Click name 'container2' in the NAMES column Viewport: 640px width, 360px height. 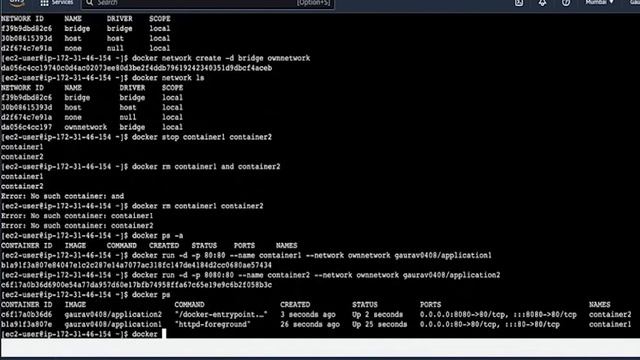coord(610,315)
